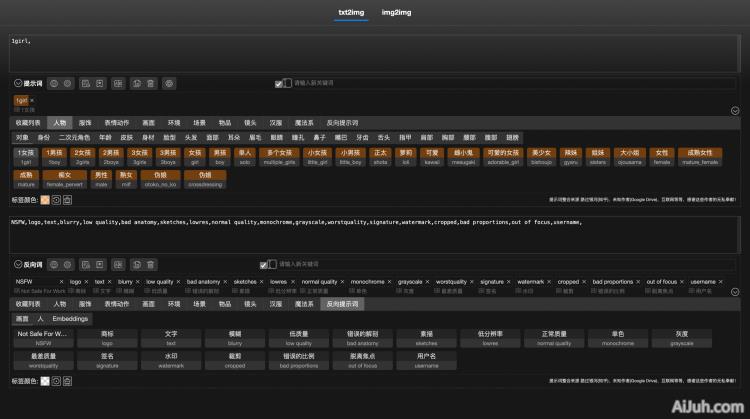750x419 pixels.
Task: Focus the negative prompt text area
Action: coord(375,235)
